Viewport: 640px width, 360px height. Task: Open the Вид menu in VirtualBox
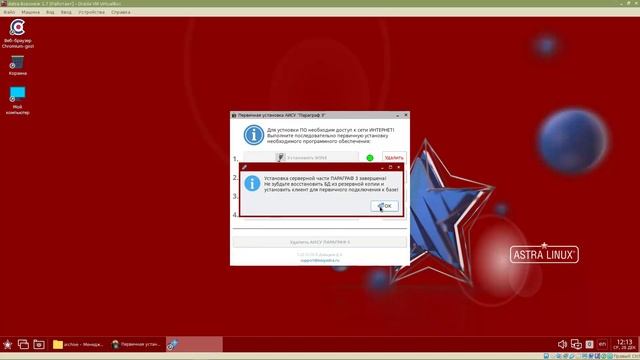click(50, 12)
